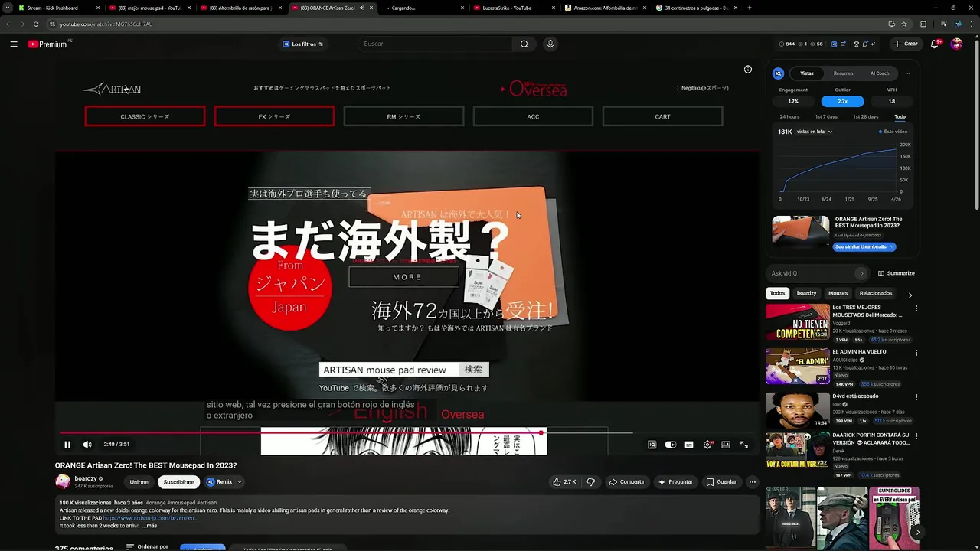Screen dimensions: 980x551
Task: Expand Remix button dropdown arrow
Action: [240, 482]
